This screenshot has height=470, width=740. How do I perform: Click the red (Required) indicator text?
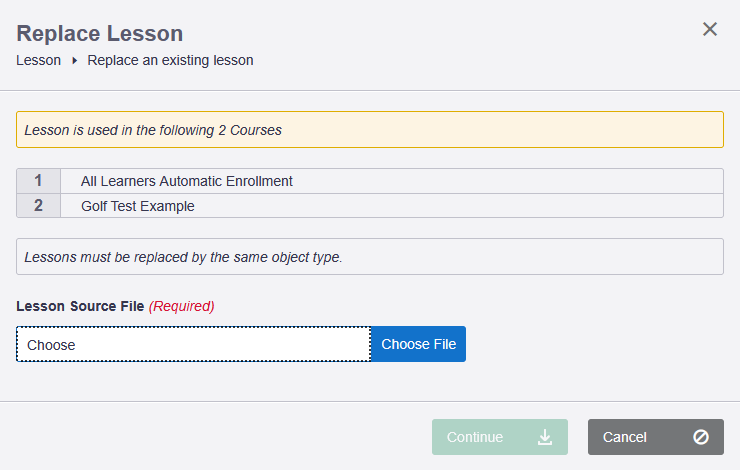click(182, 305)
